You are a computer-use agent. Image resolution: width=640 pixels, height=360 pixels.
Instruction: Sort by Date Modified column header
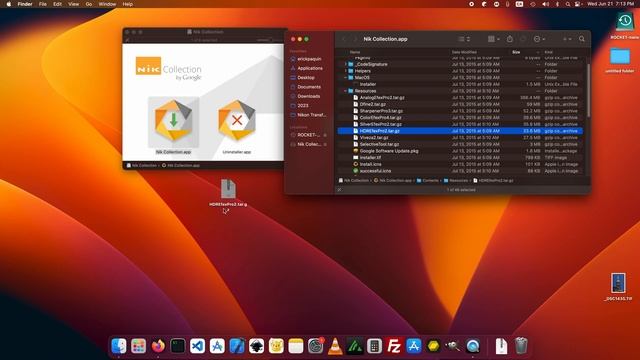[464, 52]
